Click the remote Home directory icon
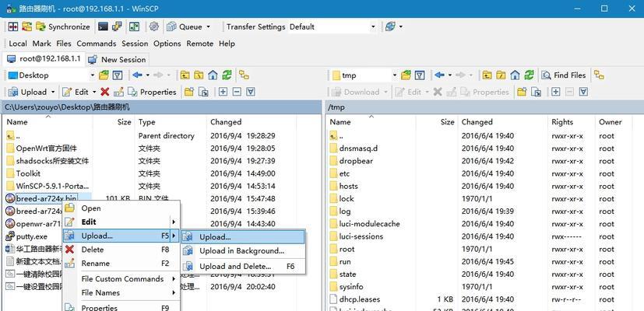Image resolution: width=644 pixels, height=311 pixels. [515, 75]
